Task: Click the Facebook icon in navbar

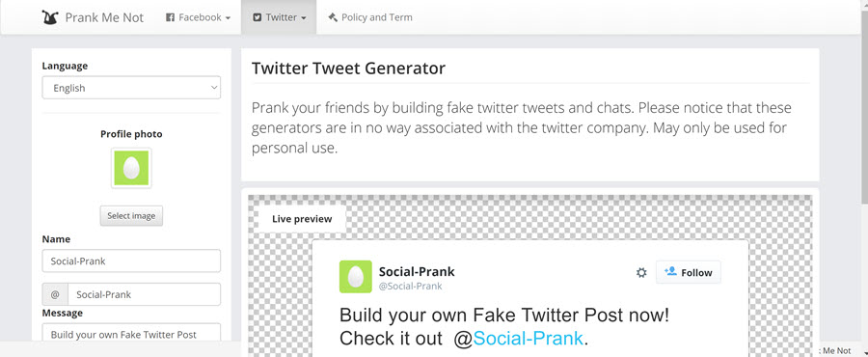Action: pyautogui.click(x=171, y=17)
